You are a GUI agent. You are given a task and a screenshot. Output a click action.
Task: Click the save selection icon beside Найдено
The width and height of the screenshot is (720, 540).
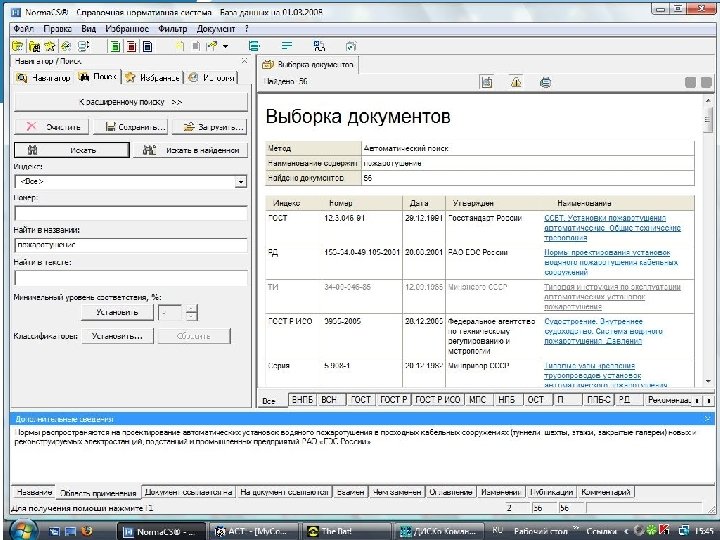point(486,82)
